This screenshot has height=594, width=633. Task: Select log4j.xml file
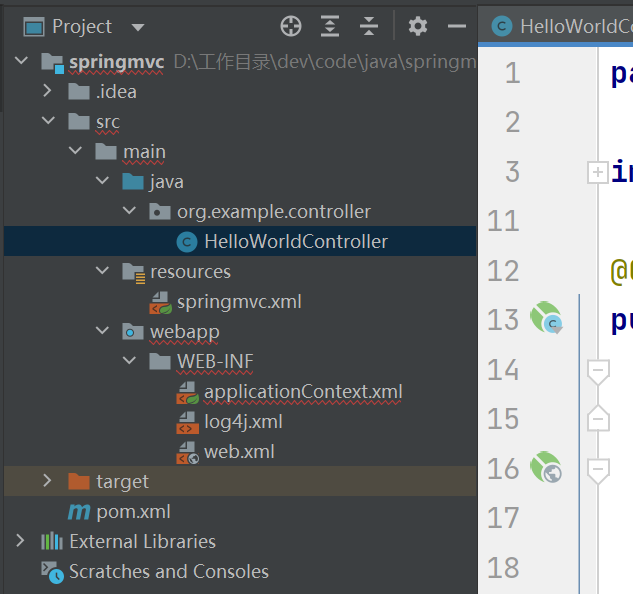pos(243,422)
